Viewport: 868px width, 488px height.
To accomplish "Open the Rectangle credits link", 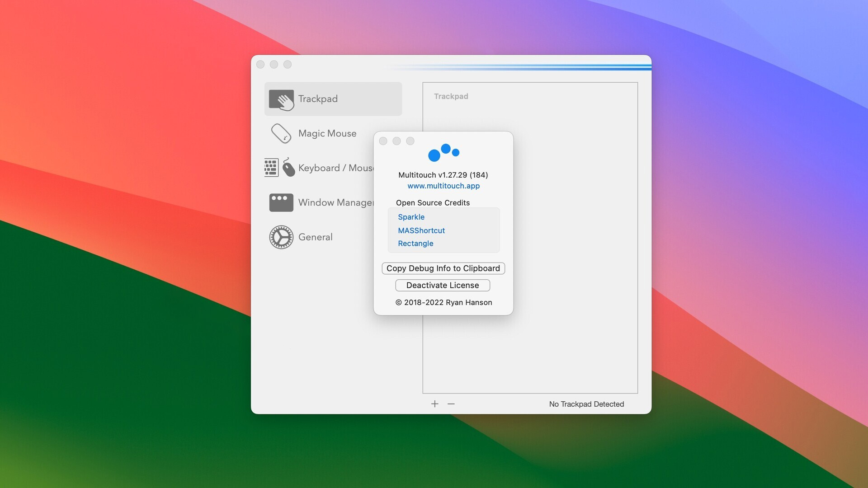I will (x=415, y=243).
